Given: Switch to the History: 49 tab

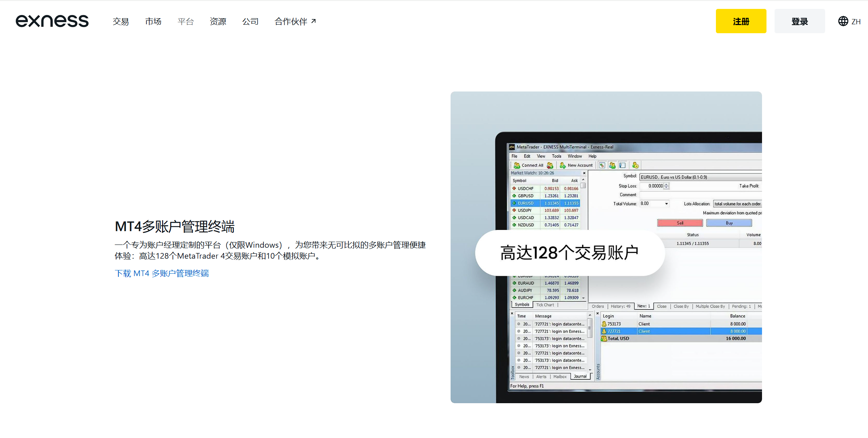Looking at the screenshot, I should click(620, 306).
